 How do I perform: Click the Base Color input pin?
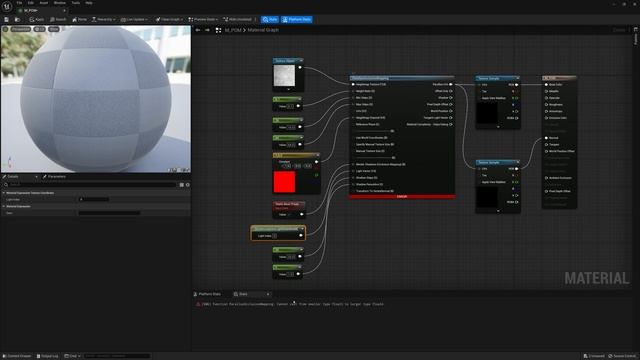(546, 84)
